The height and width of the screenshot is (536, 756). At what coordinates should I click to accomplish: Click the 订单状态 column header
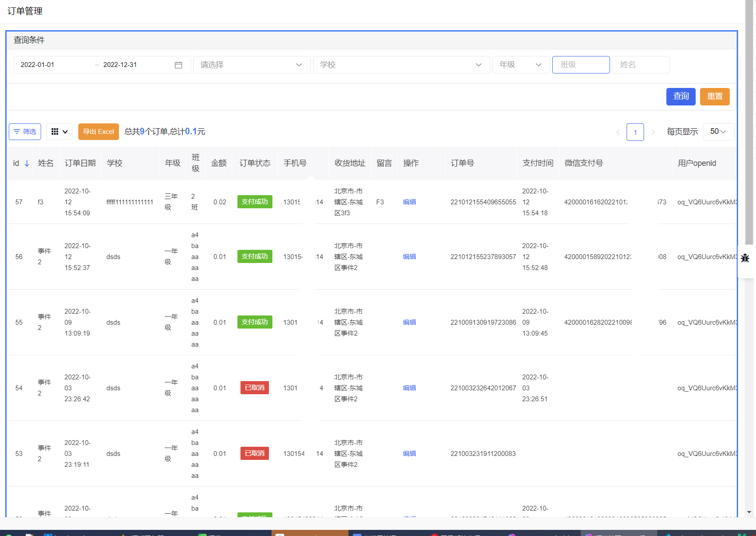[x=255, y=163]
